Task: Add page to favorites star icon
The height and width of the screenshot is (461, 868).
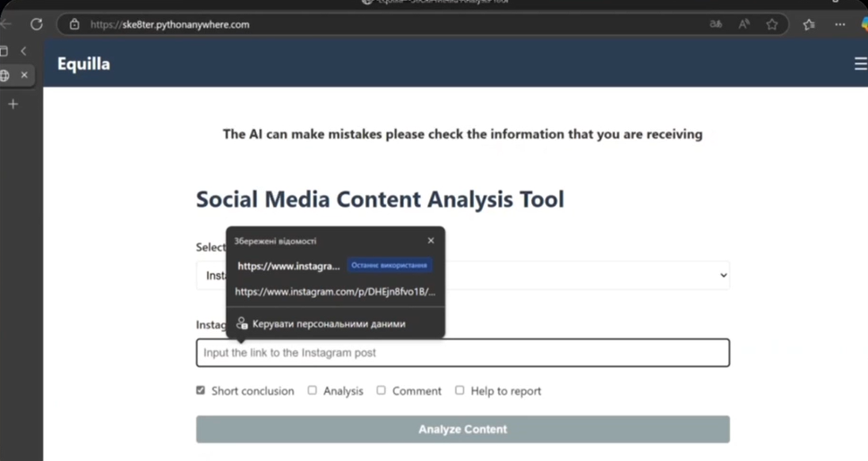Action: (772, 24)
